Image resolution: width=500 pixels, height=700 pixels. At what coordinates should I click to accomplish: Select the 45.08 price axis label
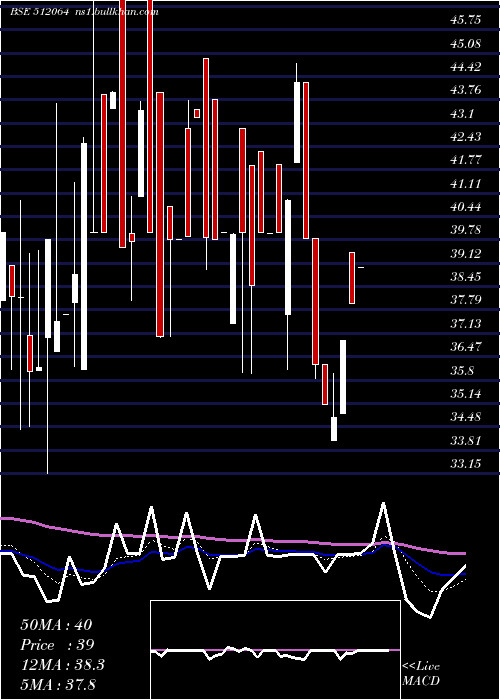click(x=466, y=44)
